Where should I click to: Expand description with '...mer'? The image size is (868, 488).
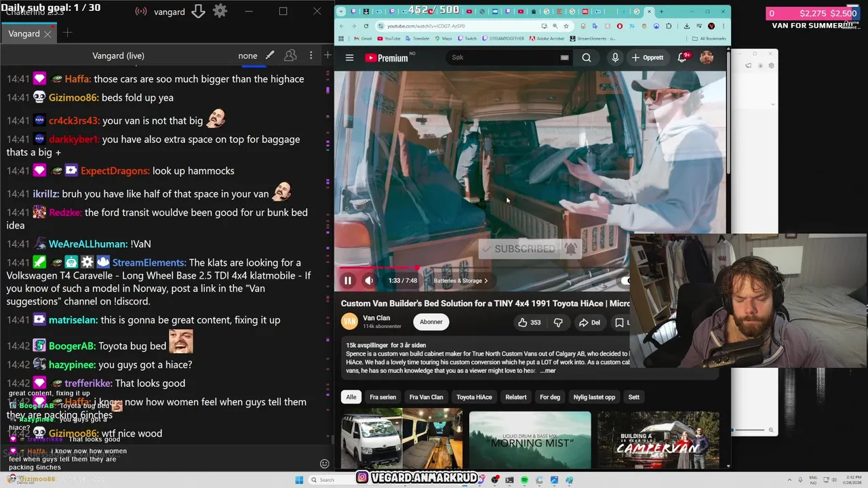point(547,371)
